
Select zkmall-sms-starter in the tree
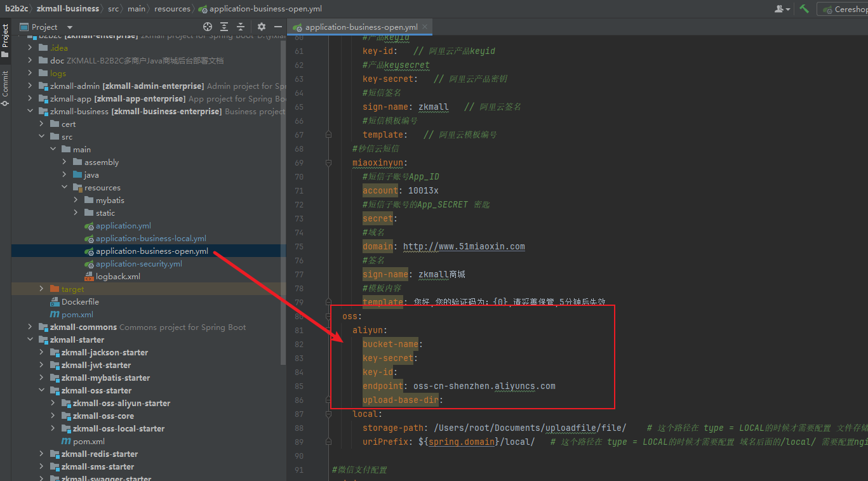(x=98, y=467)
